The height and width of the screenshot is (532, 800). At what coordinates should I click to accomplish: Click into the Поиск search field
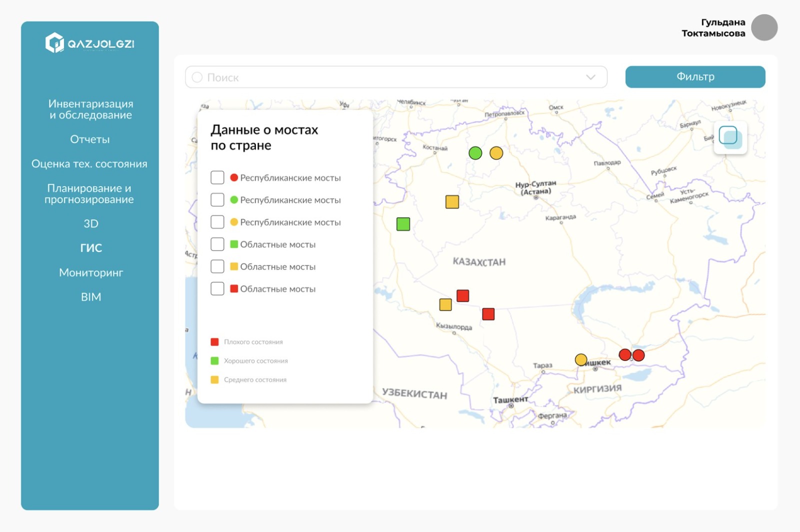coord(396,77)
